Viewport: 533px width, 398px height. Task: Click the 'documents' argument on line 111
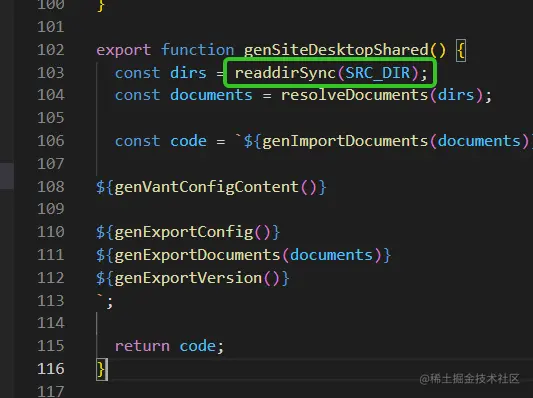pyautogui.click(x=331, y=255)
